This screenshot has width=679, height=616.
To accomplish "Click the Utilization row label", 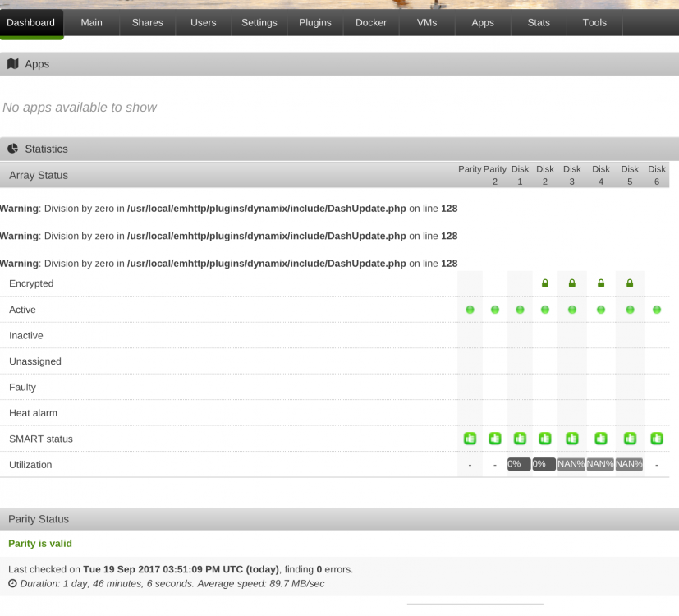I will point(30,465).
